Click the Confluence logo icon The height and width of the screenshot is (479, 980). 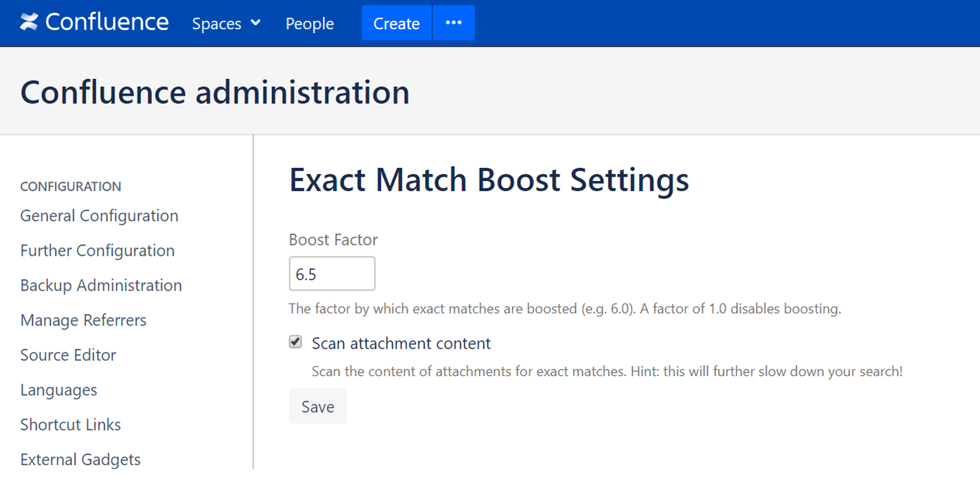[29, 22]
